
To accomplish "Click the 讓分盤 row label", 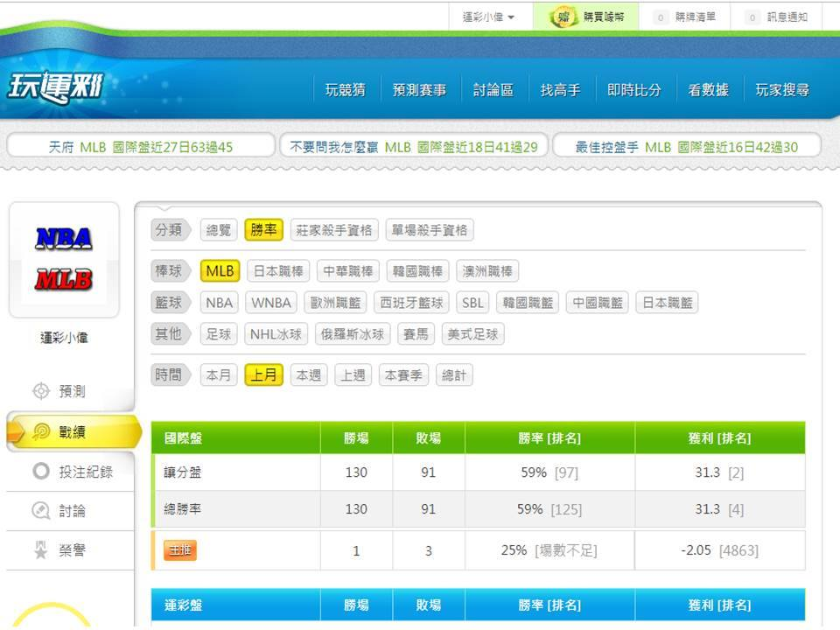I will (182, 472).
